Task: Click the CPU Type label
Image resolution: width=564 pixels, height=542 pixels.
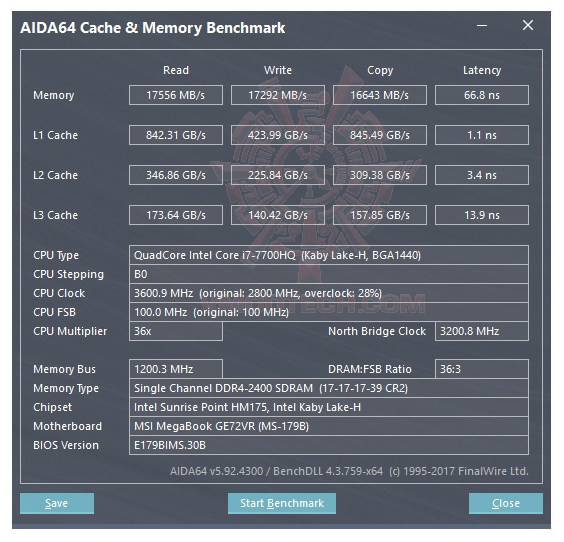Action: pyautogui.click(x=56, y=255)
